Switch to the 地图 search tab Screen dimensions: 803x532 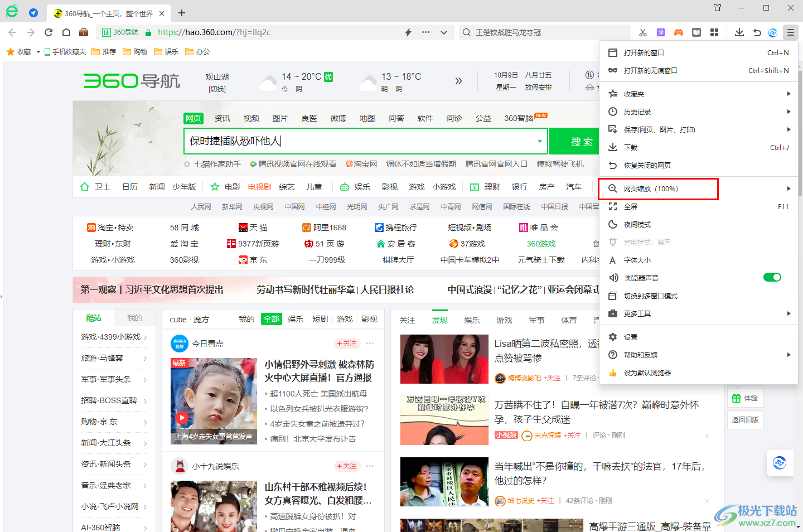tap(367, 118)
